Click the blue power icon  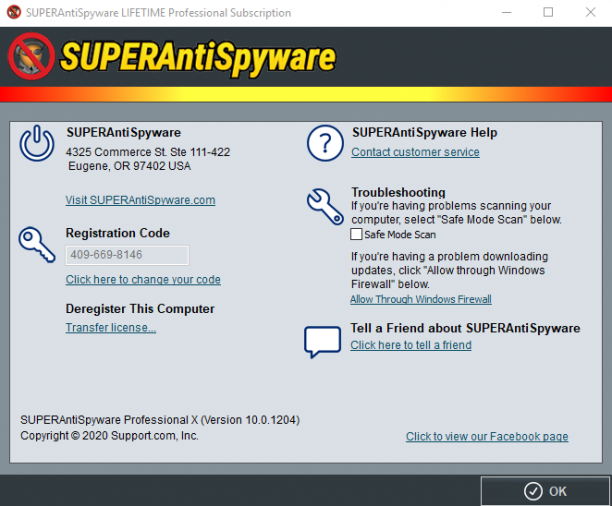click(37, 143)
